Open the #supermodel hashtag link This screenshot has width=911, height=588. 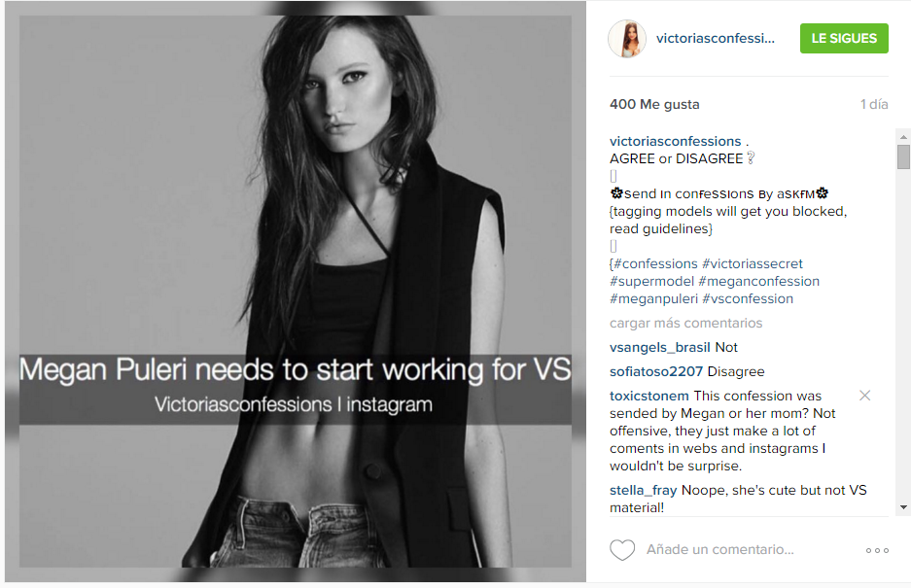point(651,281)
